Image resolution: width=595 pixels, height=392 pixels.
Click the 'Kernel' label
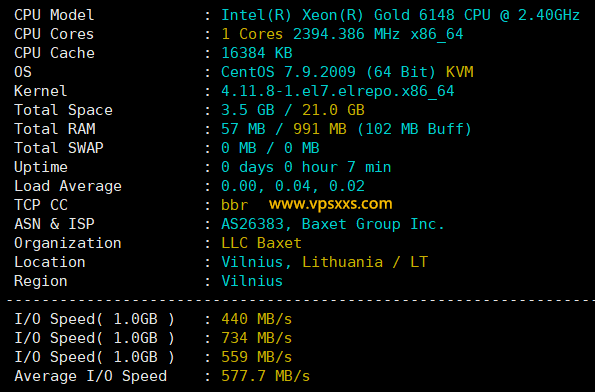tap(41, 91)
